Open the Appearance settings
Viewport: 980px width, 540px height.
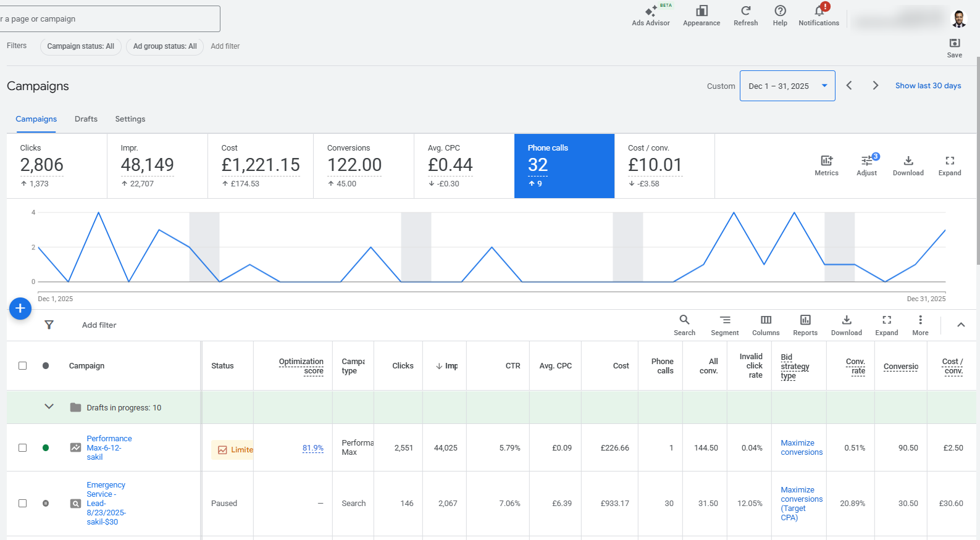click(x=701, y=16)
